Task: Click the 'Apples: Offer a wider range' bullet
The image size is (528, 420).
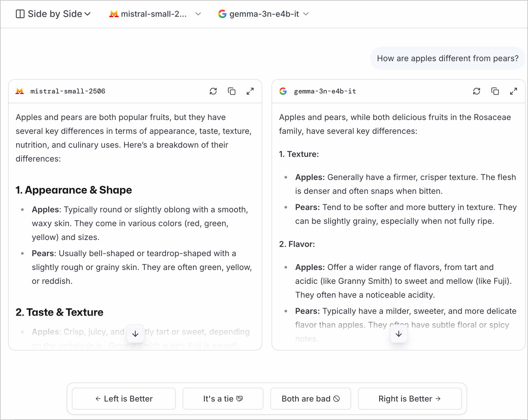Action: tap(404, 281)
